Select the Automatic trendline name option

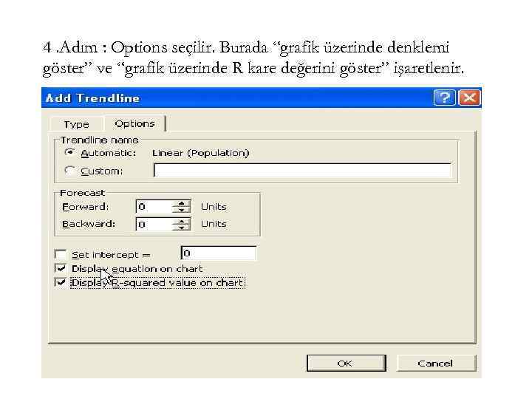tap(69, 153)
